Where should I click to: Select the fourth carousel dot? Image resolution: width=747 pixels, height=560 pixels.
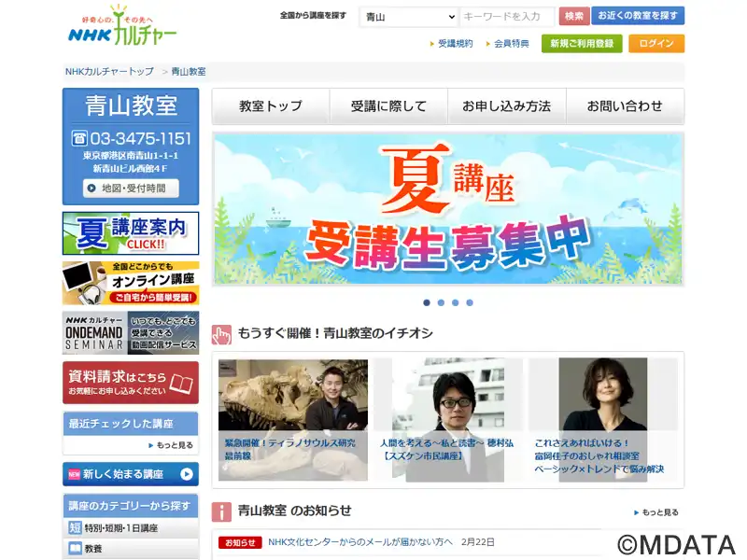click(x=470, y=302)
